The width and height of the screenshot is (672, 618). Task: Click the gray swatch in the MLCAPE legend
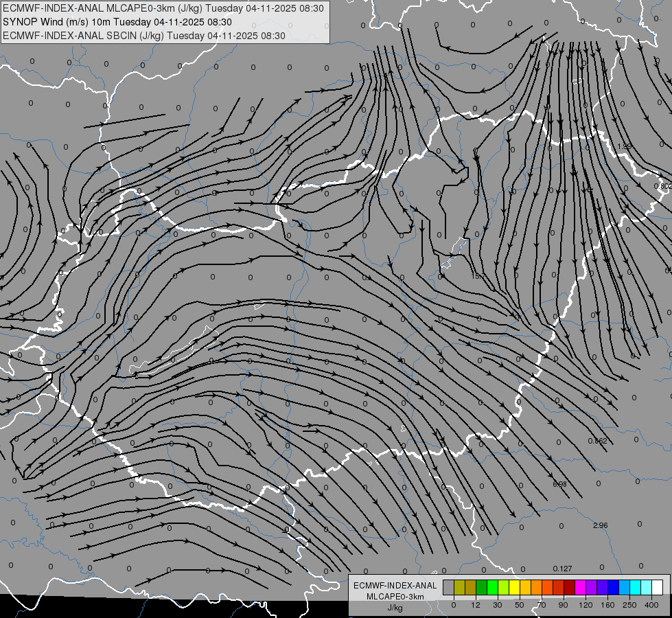(x=449, y=587)
